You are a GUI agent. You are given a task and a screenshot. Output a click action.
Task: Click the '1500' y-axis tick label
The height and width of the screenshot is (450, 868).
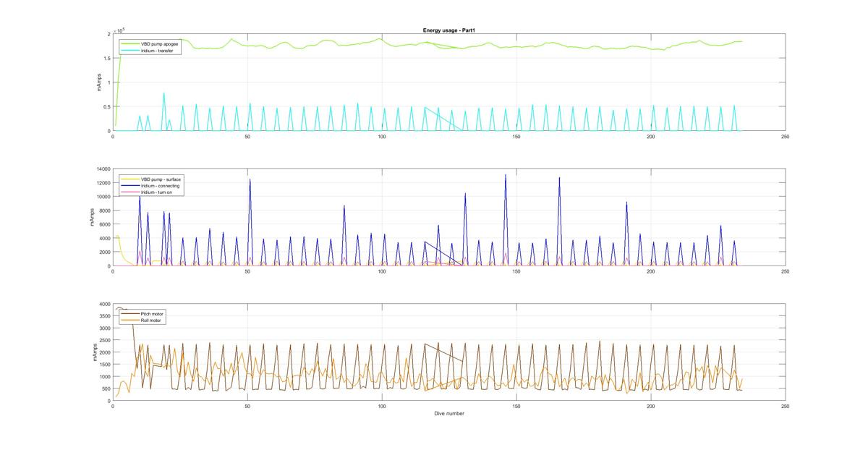point(104,365)
